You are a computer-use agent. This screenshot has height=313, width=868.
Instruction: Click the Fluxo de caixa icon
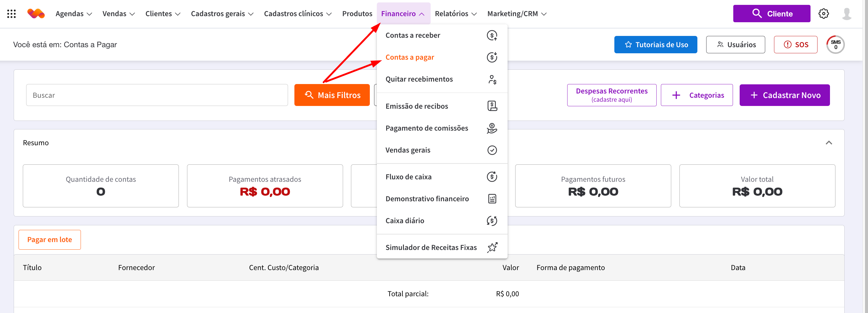pyautogui.click(x=491, y=177)
